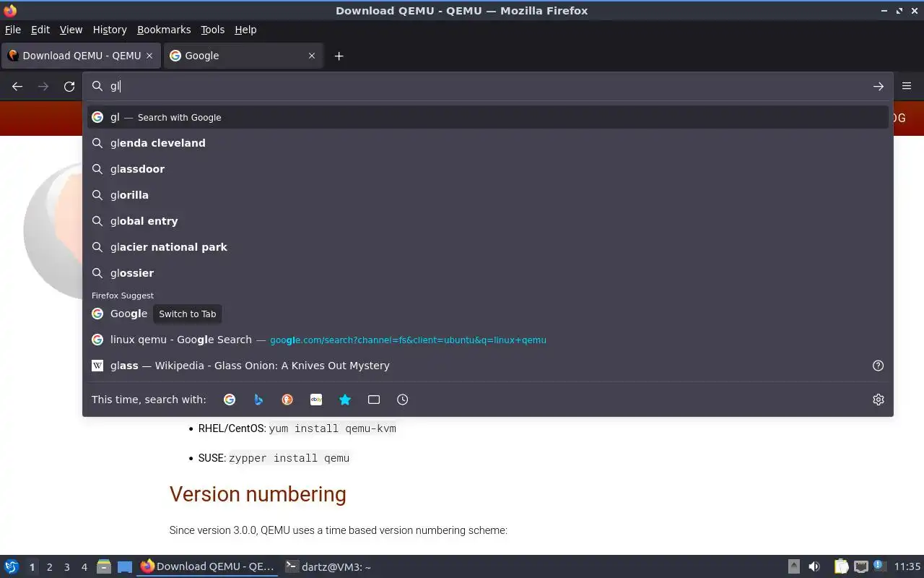Open 'linux qemu - Google Search' history suggestion
Screen dimensions: 924x578
488,340
